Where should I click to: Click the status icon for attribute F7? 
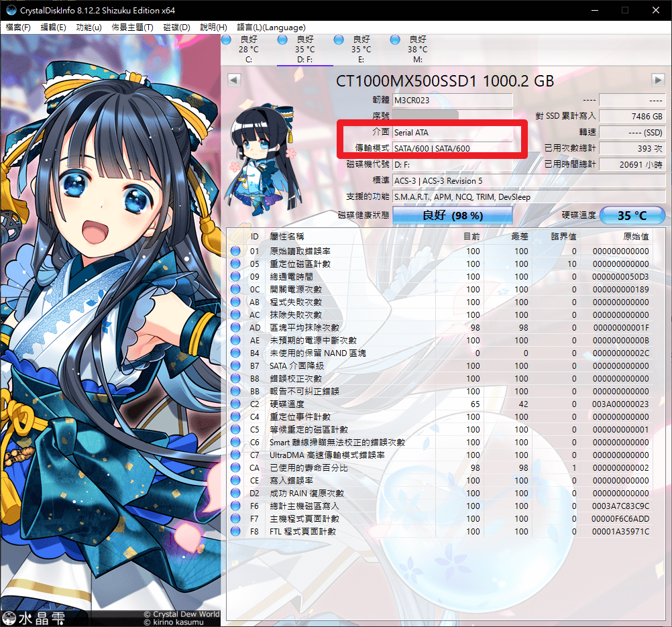tap(235, 518)
